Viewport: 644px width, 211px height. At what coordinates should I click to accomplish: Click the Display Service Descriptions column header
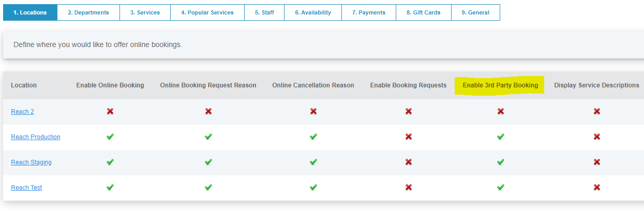[597, 85]
